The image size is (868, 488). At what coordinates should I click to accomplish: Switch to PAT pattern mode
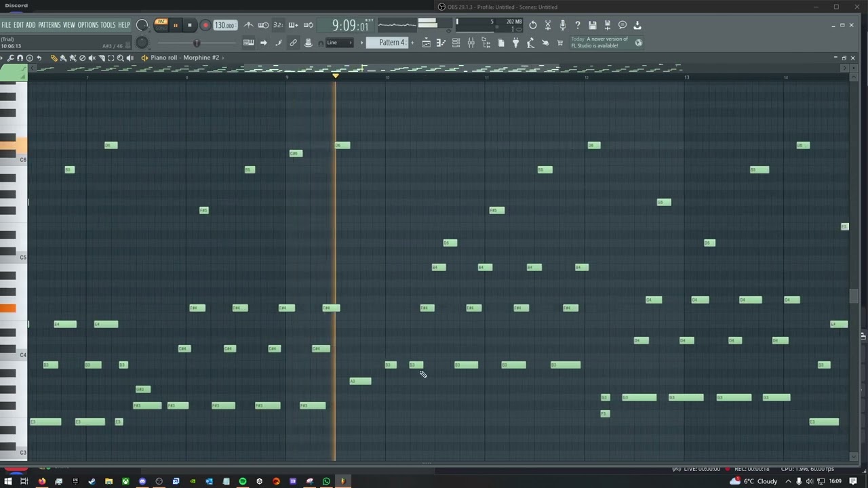pos(161,22)
